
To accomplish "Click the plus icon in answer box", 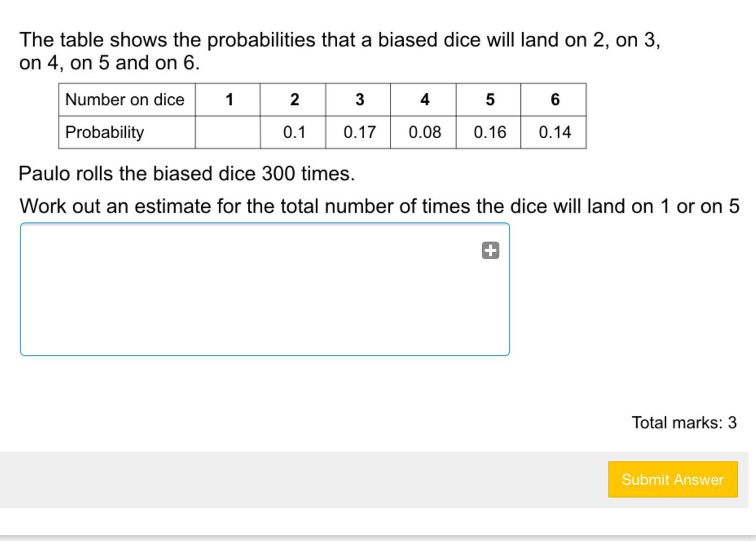I will 490,251.
